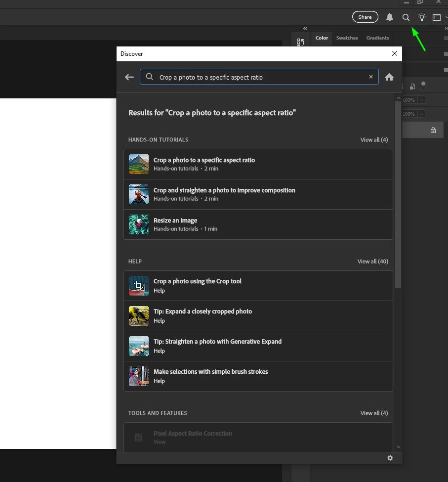The width and height of the screenshot is (448, 482).
Task: Click the Resize an image thumbnail
Action: tap(139, 224)
